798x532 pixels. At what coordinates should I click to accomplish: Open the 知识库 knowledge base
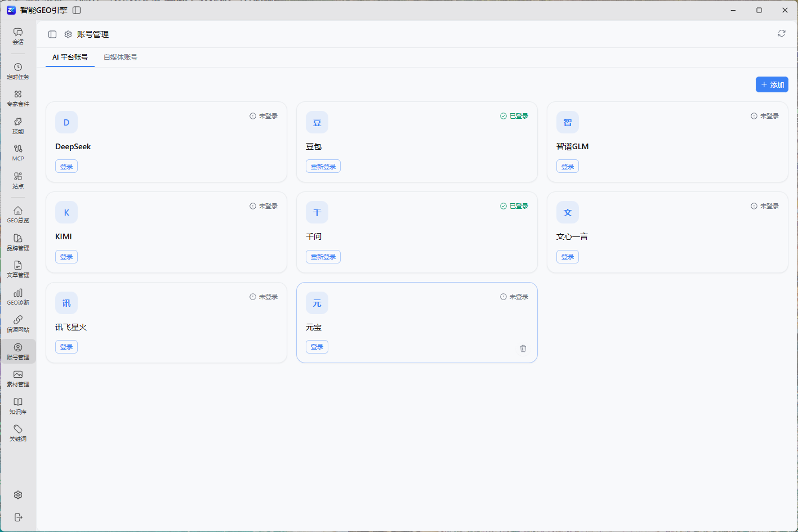(18, 406)
